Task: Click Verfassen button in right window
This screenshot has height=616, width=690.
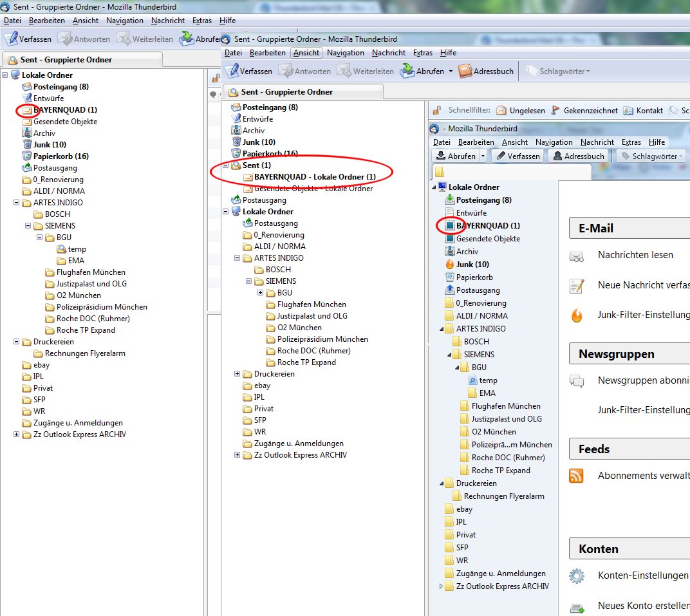Action: click(518, 156)
